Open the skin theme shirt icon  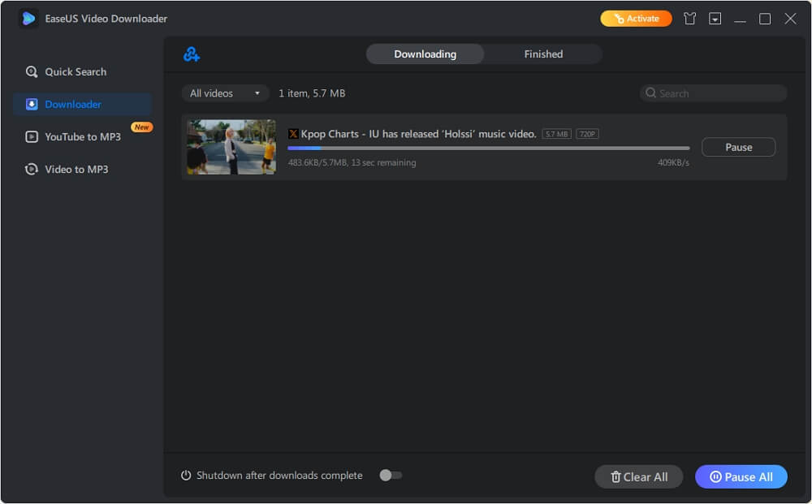[689, 19]
